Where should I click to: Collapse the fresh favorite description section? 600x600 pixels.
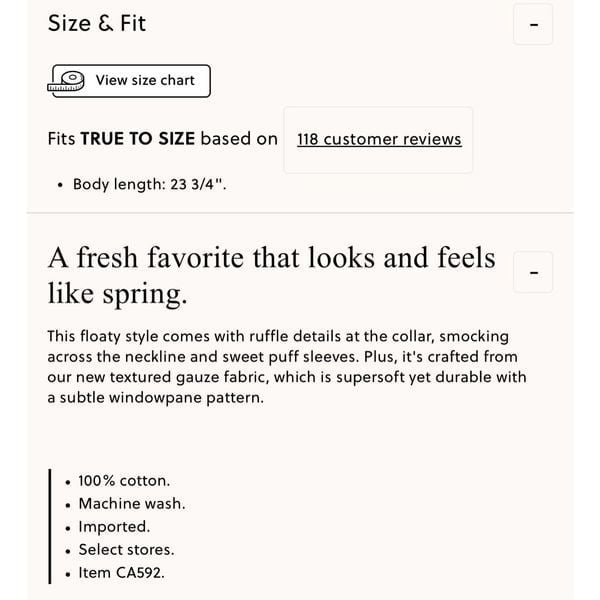(x=533, y=272)
